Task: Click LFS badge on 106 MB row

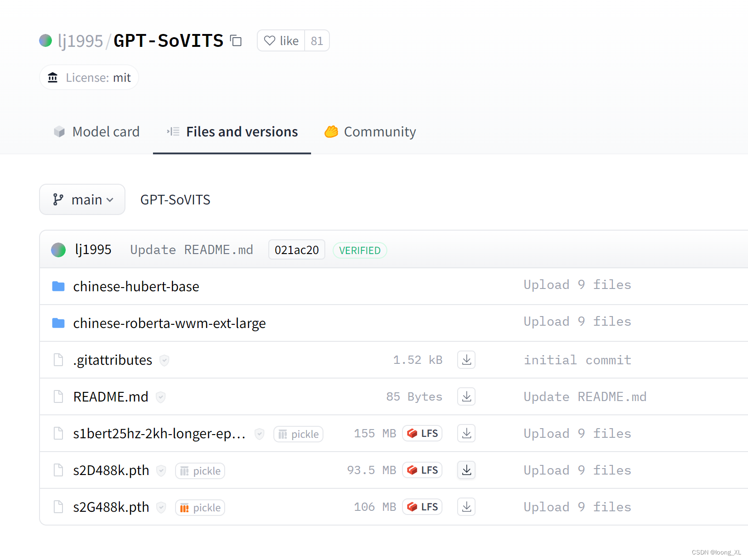Action: click(422, 507)
